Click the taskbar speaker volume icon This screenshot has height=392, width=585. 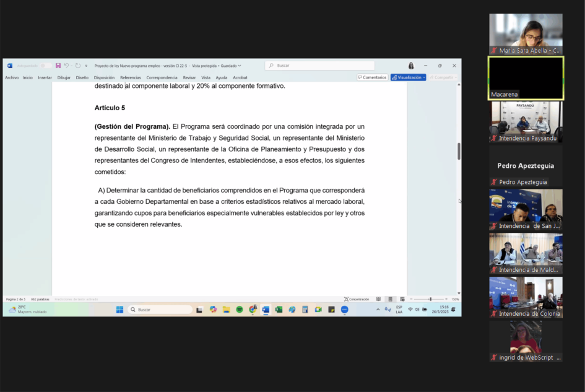pos(417,310)
